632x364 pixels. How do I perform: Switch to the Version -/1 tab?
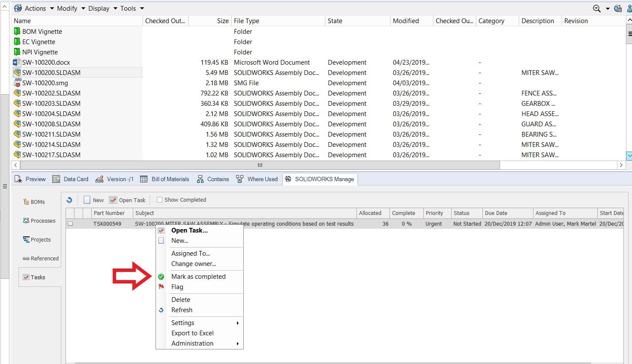coord(115,179)
